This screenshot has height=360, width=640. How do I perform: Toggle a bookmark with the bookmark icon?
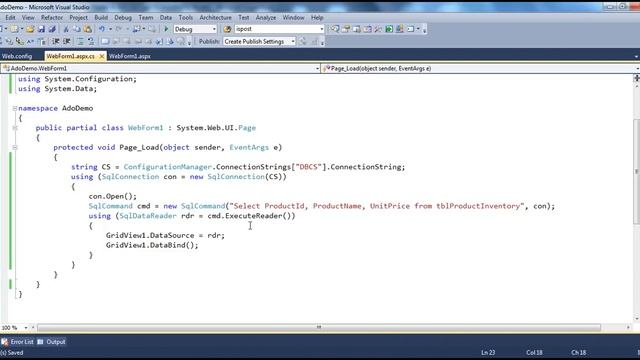pos(105,41)
